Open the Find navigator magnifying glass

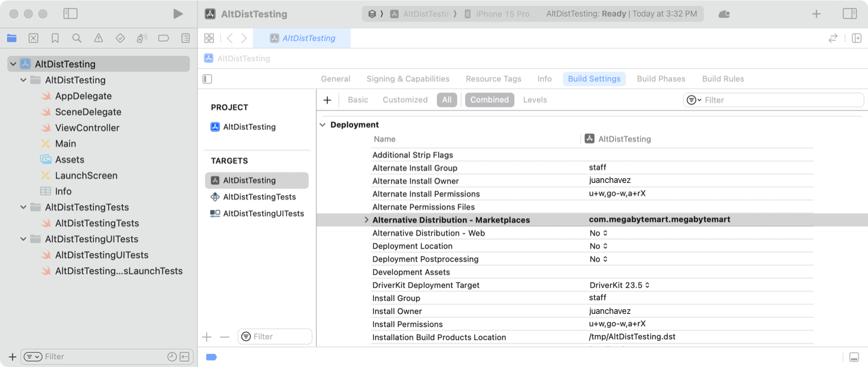tap(76, 37)
